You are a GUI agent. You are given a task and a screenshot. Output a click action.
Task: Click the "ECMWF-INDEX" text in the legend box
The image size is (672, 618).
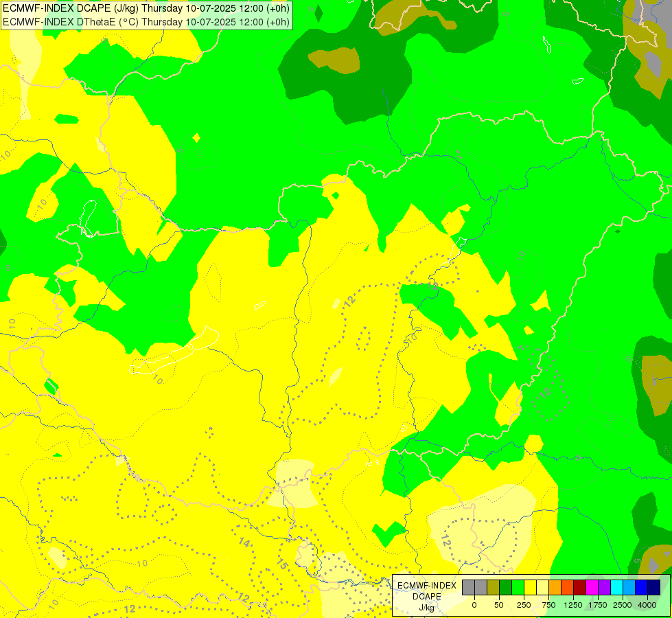[x=427, y=586]
